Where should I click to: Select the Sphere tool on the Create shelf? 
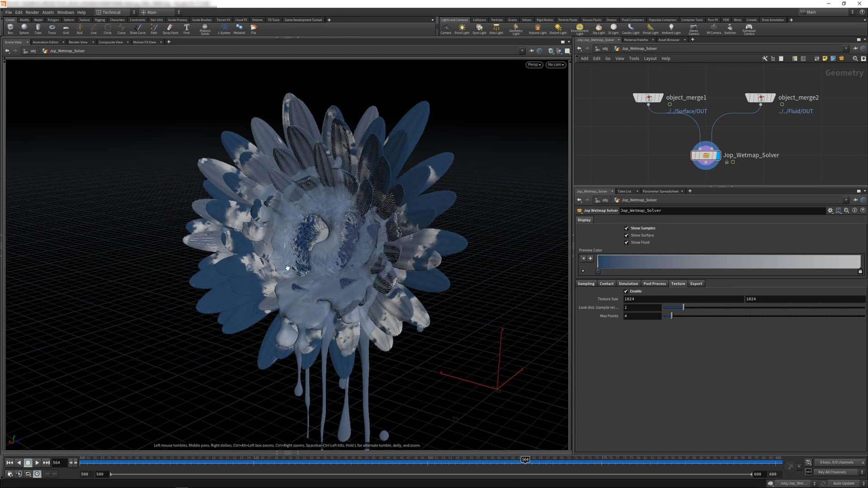point(24,28)
